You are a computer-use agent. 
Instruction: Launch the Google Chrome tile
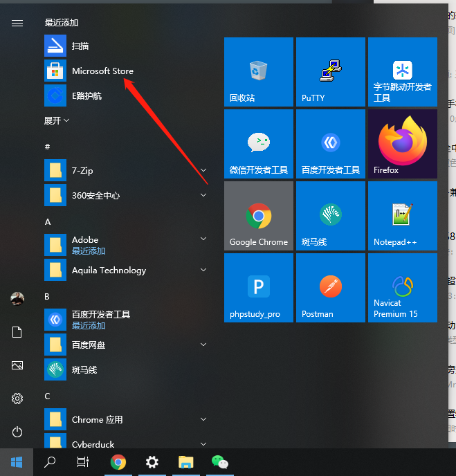point(259,216)
